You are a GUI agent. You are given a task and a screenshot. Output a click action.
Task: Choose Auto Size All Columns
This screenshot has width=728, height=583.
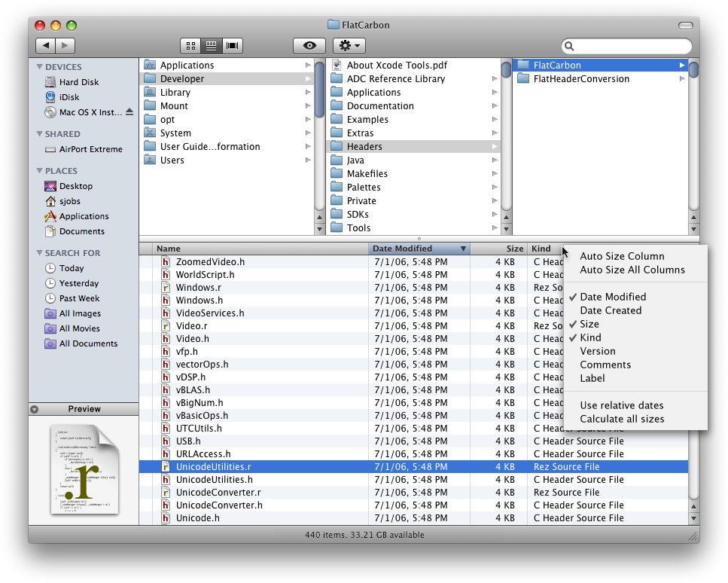632,270
